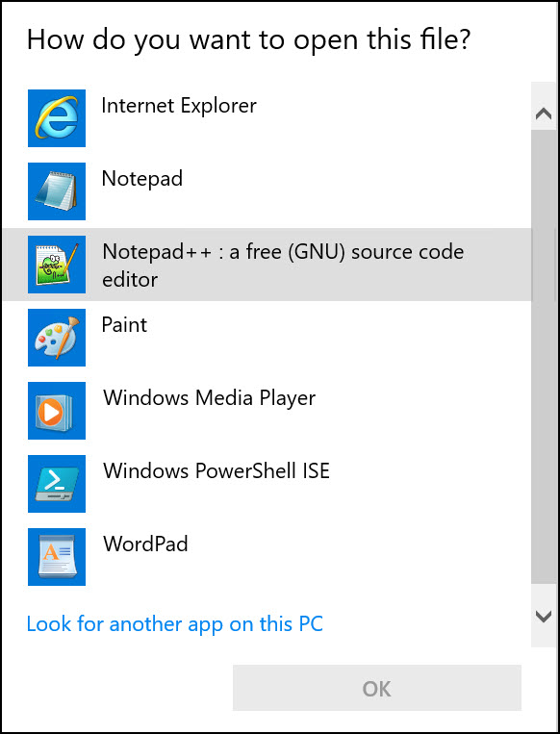Pick Windows PowerShell ISE text entry
The height and width of the screenshot is (734, 560).
[x=216, y=471]
